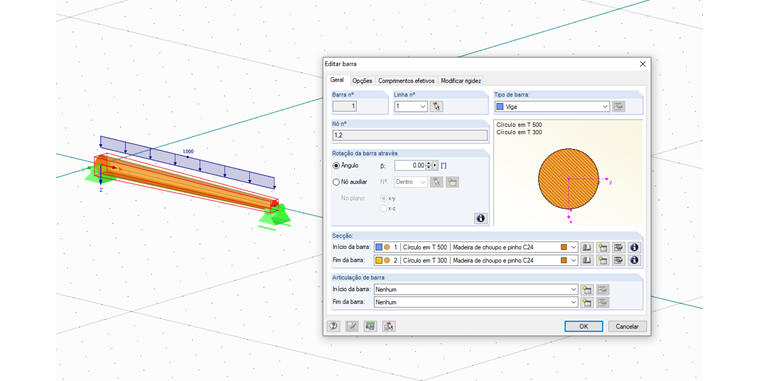Expand the Fim da barra section dropdown
The width and height of the screenshot is (760, 381).
[x=573, y=260]
